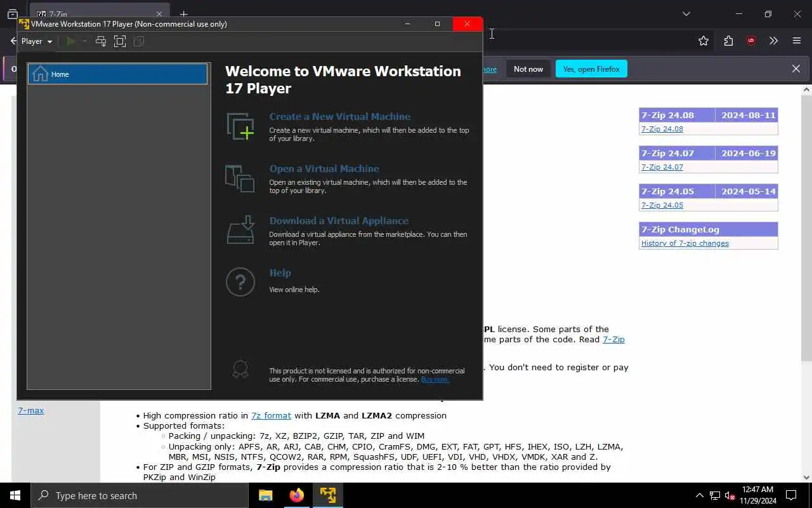
Task: Open 7-Zip 24.05 download link
Action: (662, 205)
